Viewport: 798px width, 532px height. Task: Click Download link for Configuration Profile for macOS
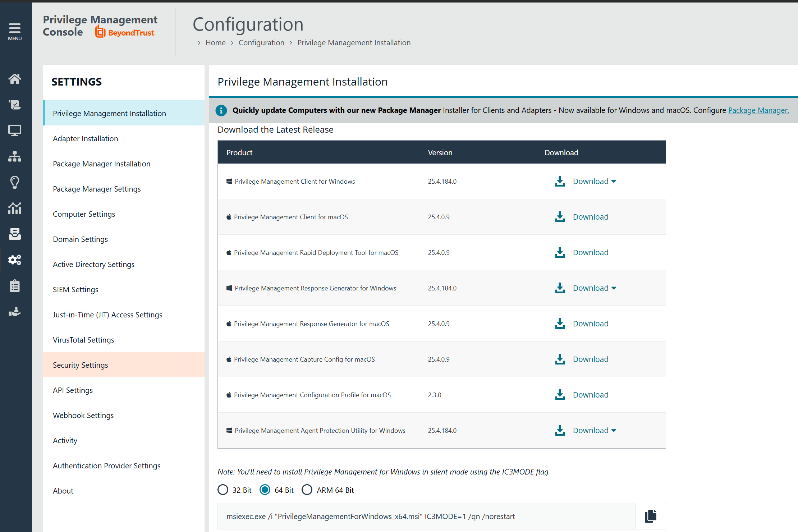click(x=591, y=395)
